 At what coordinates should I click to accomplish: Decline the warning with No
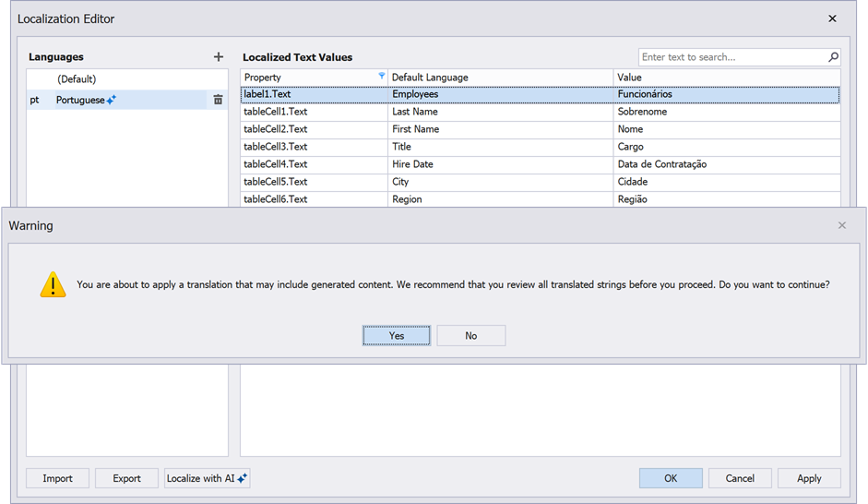471,336
